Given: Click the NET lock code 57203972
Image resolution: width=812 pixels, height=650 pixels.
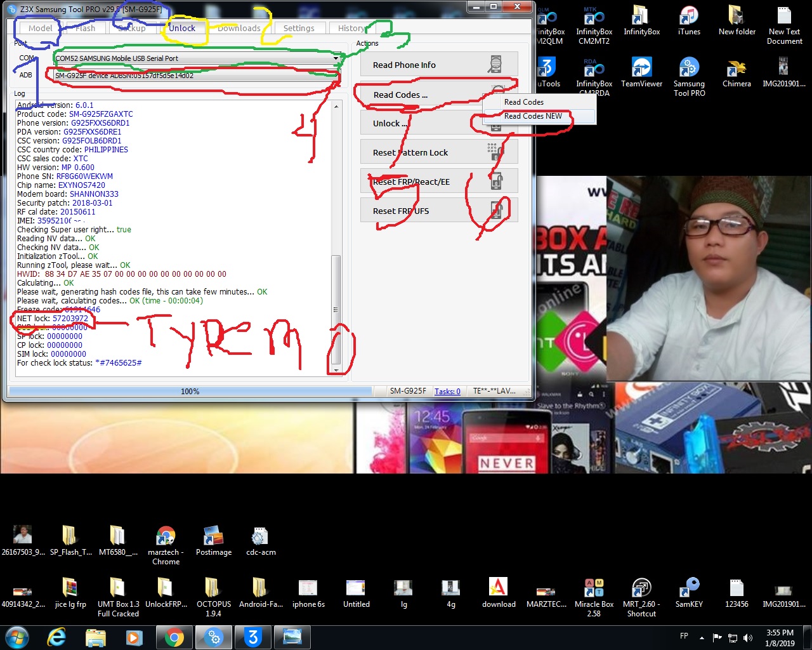Looking at the screenshot, I should (x=70, y=319).
